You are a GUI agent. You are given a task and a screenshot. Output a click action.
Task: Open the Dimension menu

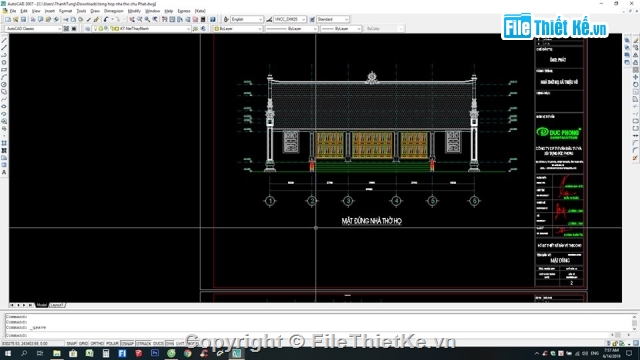113,11
